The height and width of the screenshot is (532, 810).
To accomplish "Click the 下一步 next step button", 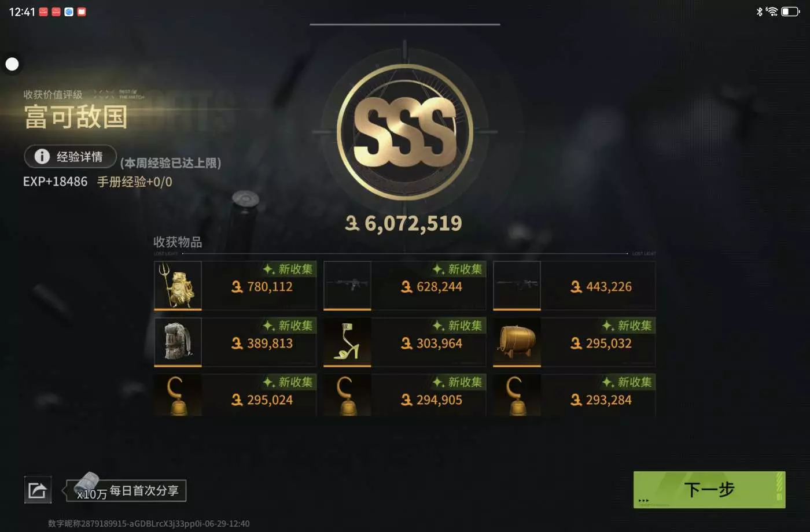I will coord(709,490).
